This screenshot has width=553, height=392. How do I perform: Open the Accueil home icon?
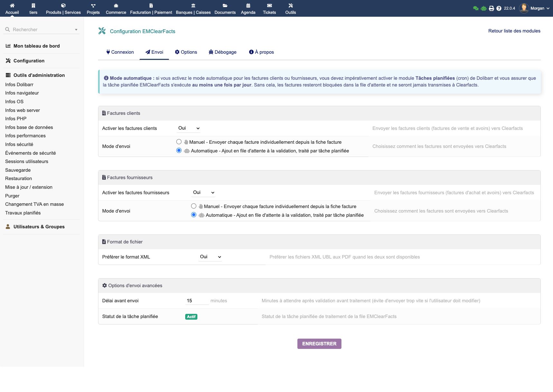pyautogui.click(x=12, y=8)
